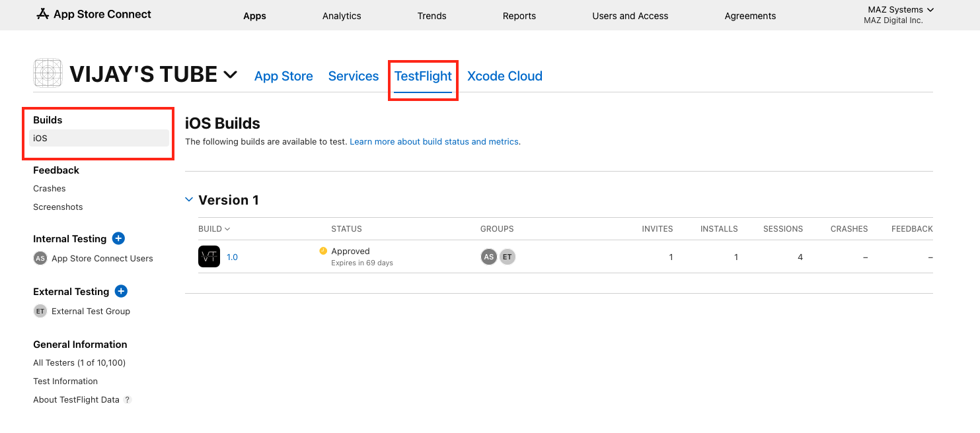Open the VIJAY'S TUBE app switcher chevron
Image resolution: width=980 pixels, height=433 pixels.
(x=230, y=75)
